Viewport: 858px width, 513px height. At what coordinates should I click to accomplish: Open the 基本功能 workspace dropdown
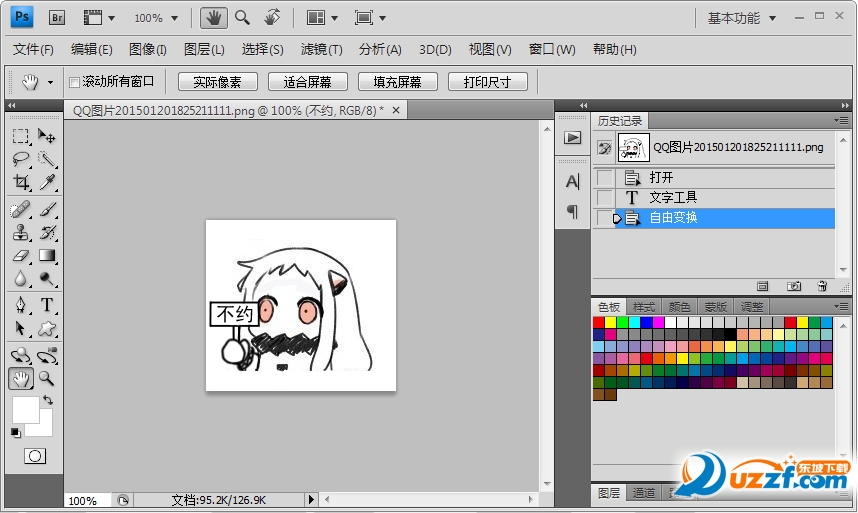click(741, 18)
